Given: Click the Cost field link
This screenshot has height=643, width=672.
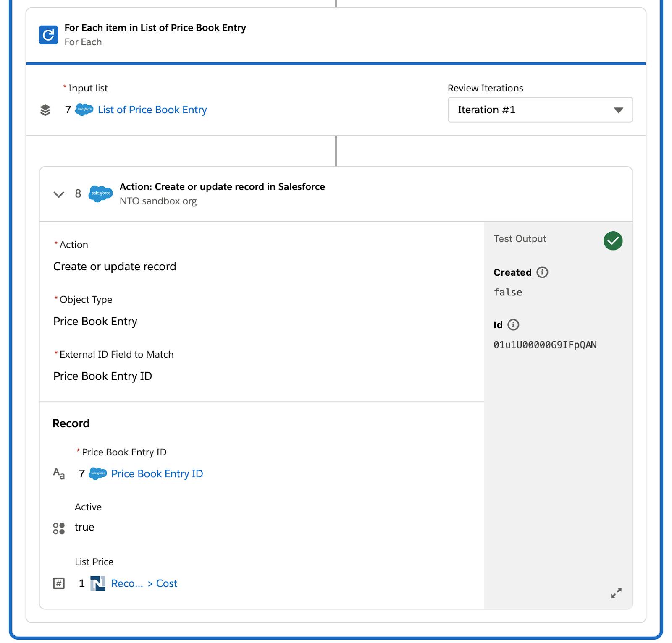Looking at the screenshot, I should (x=167, y=583).
